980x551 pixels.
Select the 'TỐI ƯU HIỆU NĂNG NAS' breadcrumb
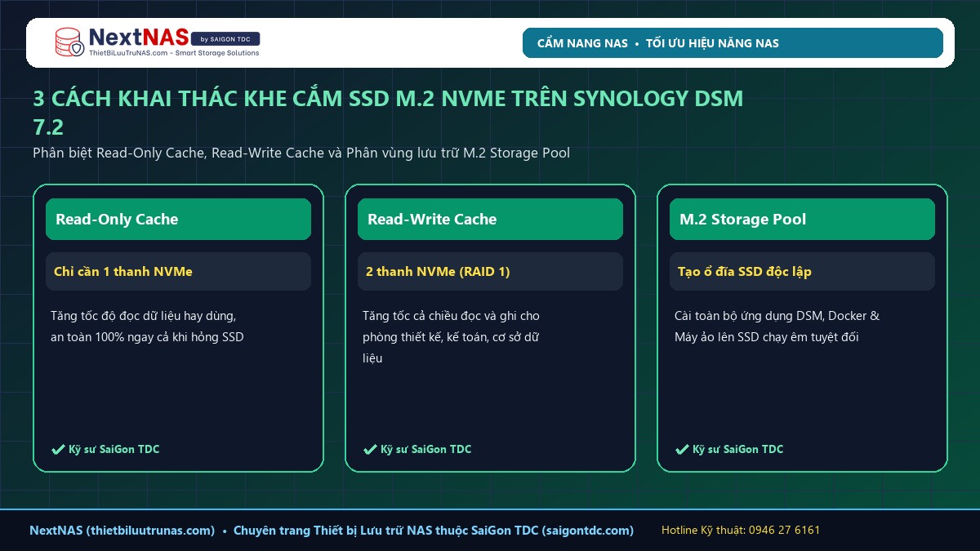click(712, 43)
